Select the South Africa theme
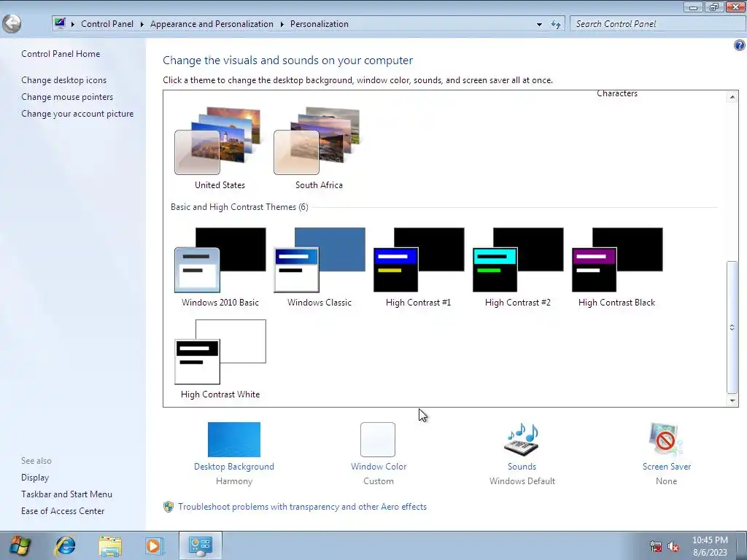 tap(319, 148)
